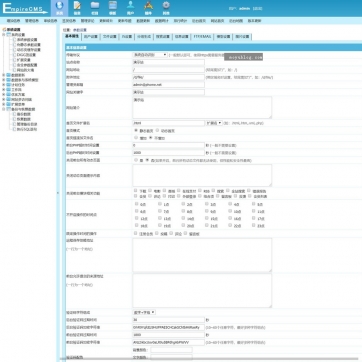This screenshot has width=362, height=362.
Task: Collapse the 备份与恢复数据 tree node
Action: (x=4, y=109)
